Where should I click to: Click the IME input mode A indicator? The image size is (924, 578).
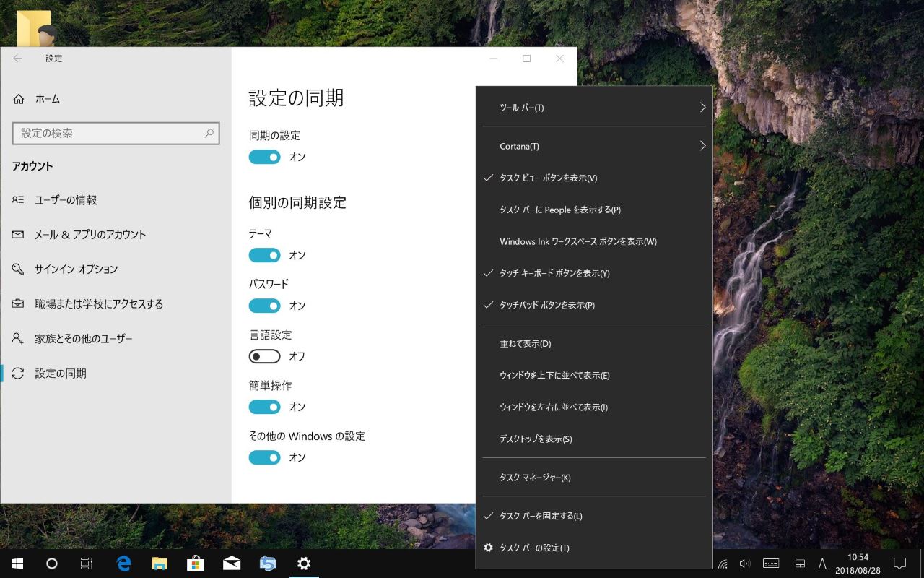click(822, 564)
